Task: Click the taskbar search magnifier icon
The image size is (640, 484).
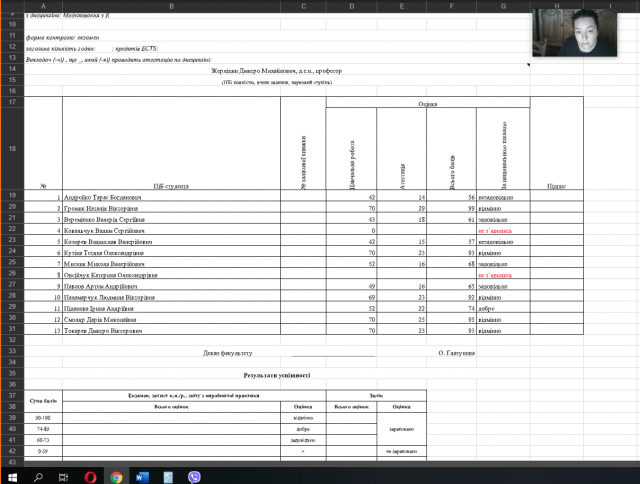Action: click(x=38, y=477)
